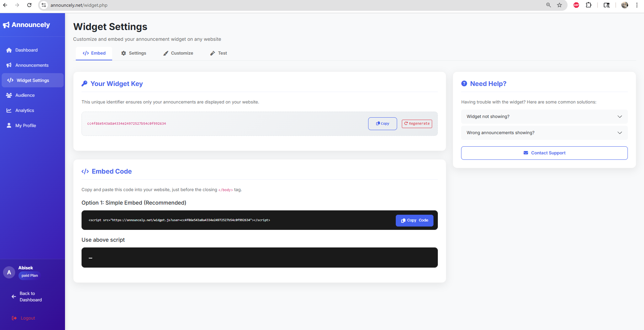Reload the page with the refresh icon
Viewport: 644px width, 330px height.
[29, 5]
